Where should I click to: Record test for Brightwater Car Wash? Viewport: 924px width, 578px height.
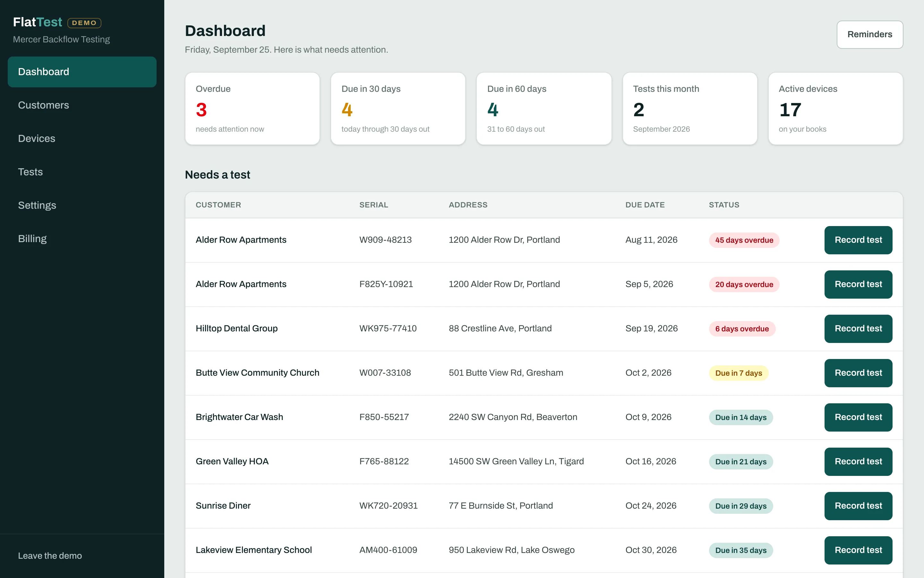(858, 417)
